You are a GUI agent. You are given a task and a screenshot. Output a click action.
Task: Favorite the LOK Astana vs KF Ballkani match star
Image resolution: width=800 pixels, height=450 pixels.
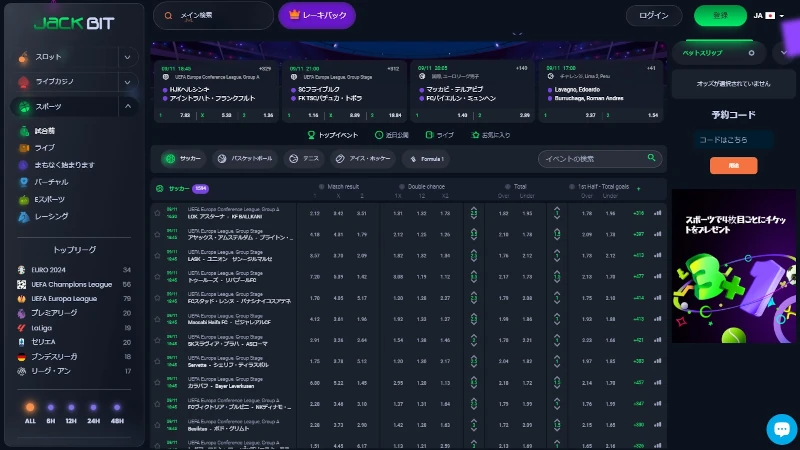pyautogui.click(x=157, y=213)
